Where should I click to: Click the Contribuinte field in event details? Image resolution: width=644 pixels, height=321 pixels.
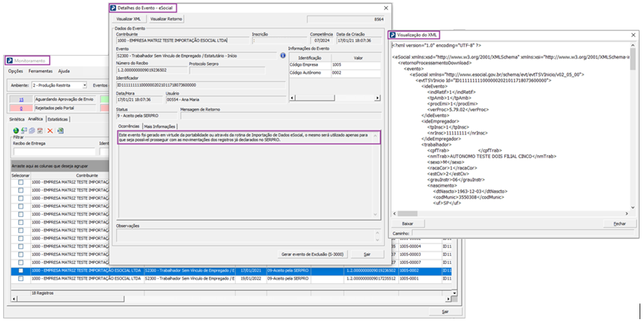tap(183, 41)
